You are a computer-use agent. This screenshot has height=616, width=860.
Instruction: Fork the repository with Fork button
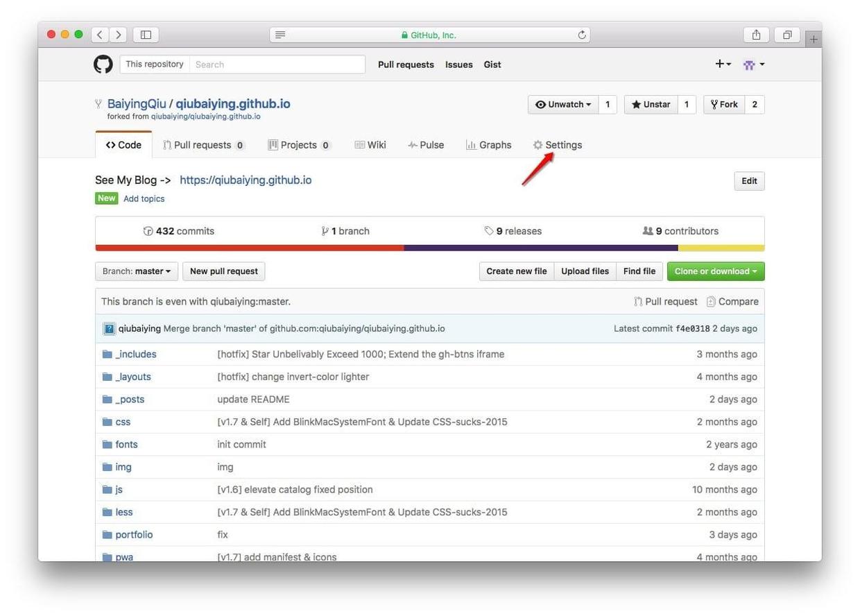(x=724, y=105)
